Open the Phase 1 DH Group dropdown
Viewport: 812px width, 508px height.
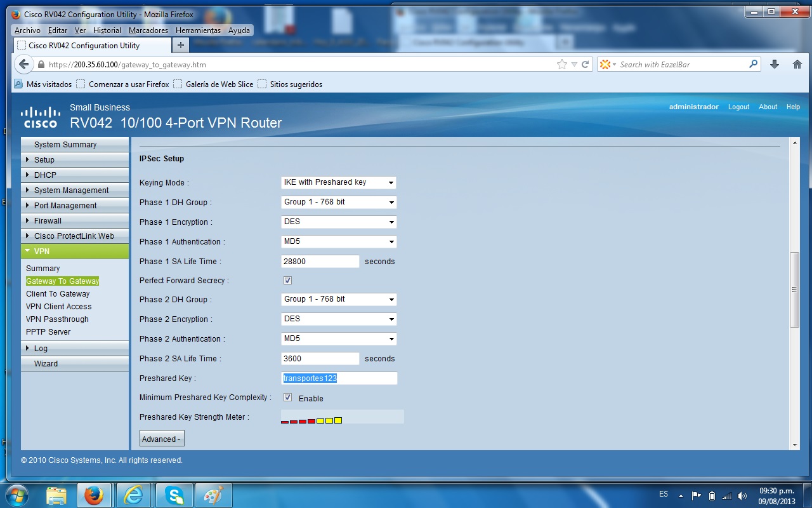339,202
